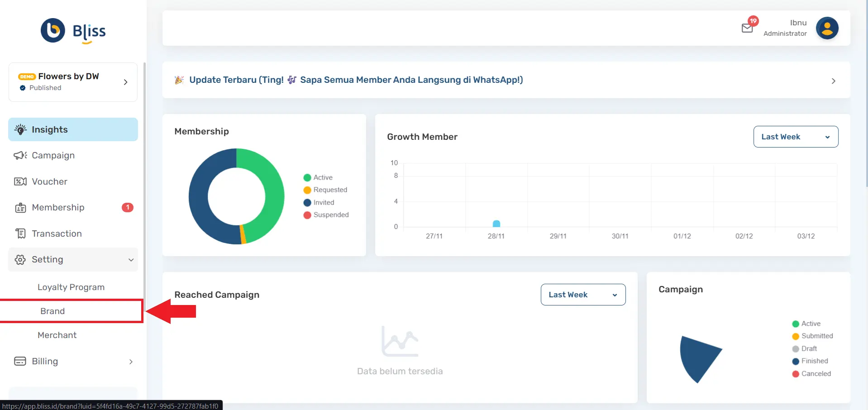Viewport: 868px width, 410px height.
Task: Click the Campaign megaphone icon
Action: pos(20,155)
